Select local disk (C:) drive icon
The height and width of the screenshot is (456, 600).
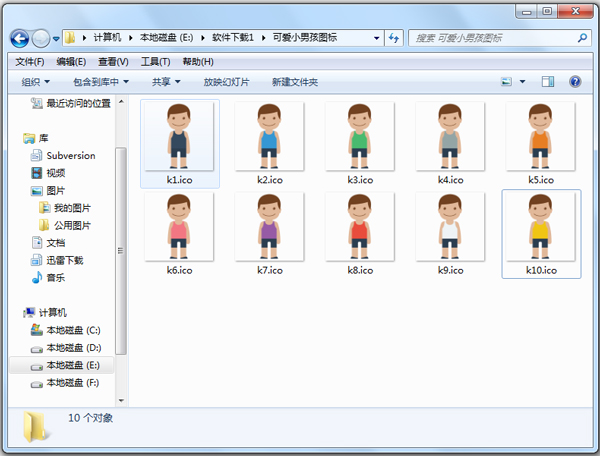[37, 329]
